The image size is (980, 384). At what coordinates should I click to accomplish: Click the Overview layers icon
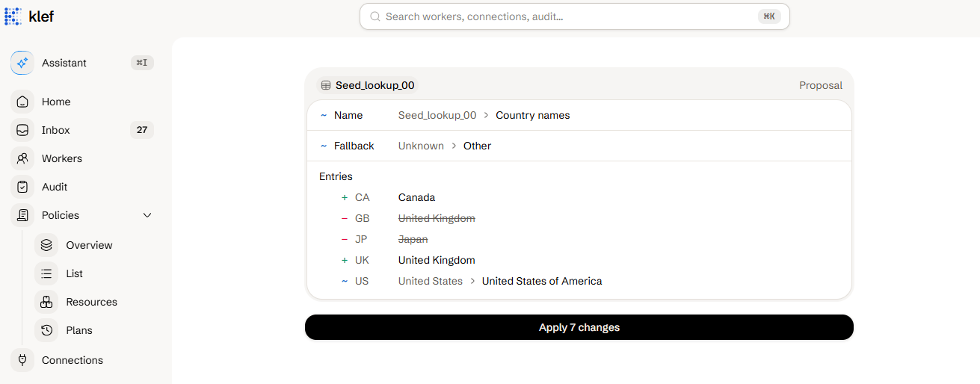[x=46, y=245]
